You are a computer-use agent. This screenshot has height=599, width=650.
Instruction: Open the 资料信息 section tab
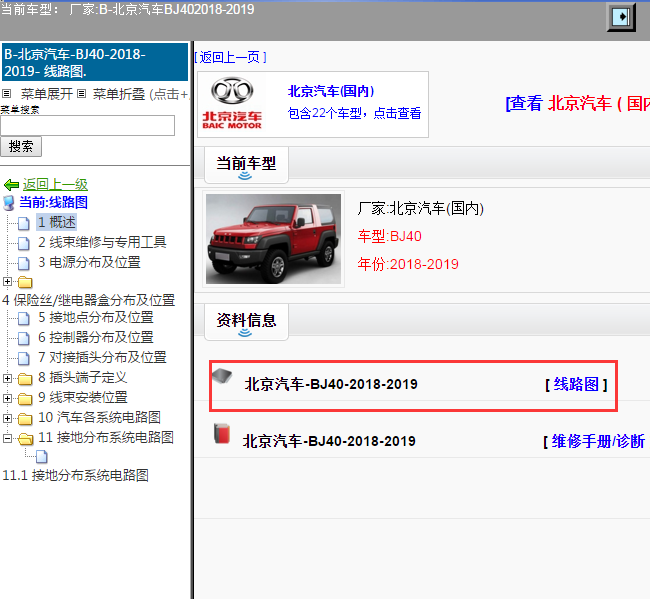click(x=246, y=322)
